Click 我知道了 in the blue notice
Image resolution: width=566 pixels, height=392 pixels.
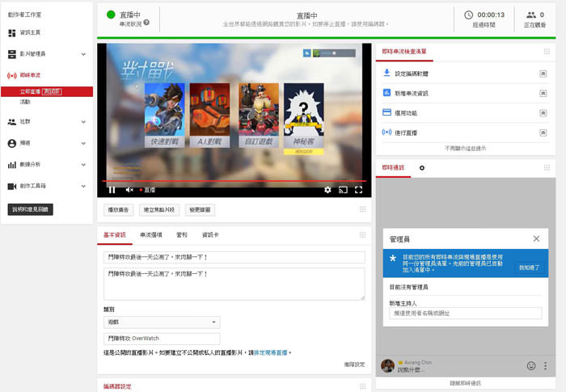(x=529, y=268)
